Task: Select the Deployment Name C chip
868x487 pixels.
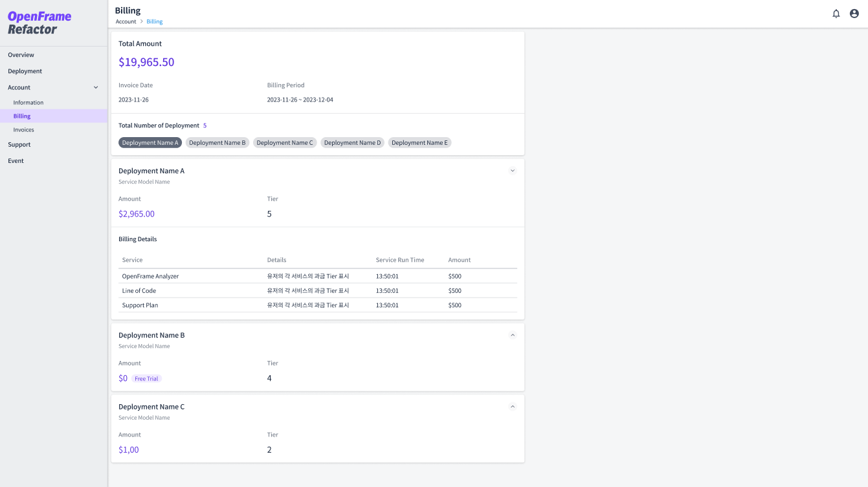Action: click(x=285, y=142)
